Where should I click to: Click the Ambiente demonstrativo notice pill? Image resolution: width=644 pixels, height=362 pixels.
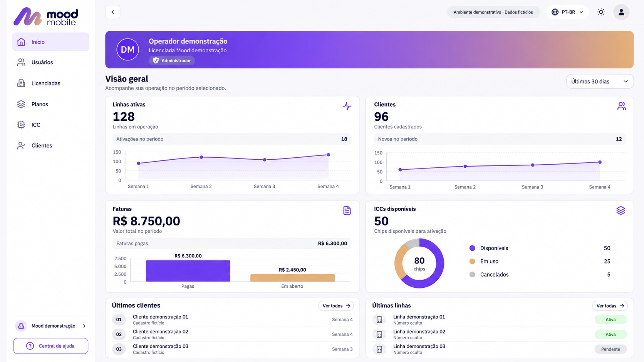(x=493, y=12)
